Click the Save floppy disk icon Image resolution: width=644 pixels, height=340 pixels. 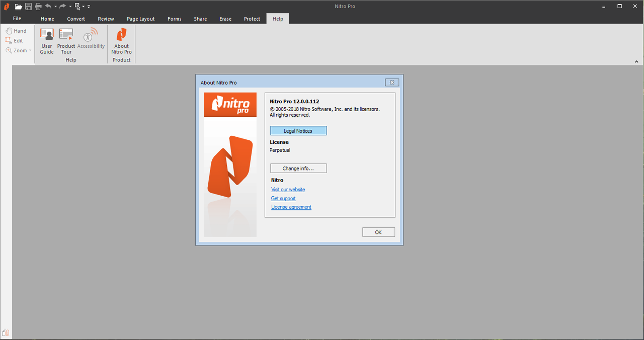(29, 7)
